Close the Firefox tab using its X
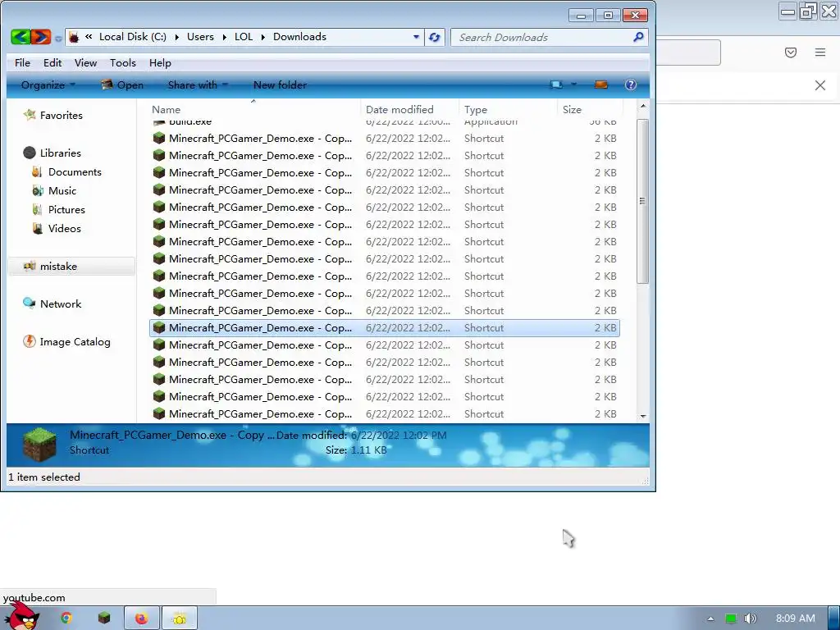 click(x=819, y=85)
